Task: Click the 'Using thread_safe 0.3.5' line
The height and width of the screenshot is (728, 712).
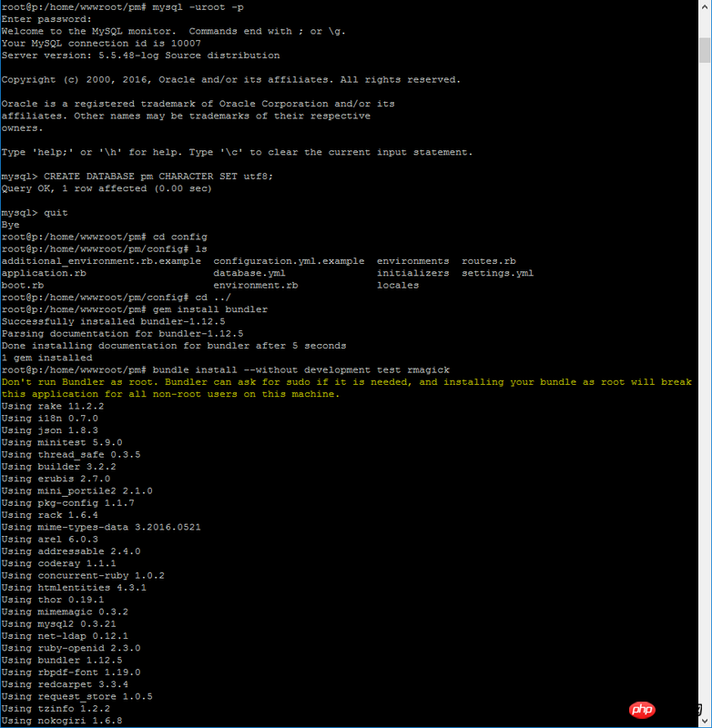Action: click(x=71, y=454)
